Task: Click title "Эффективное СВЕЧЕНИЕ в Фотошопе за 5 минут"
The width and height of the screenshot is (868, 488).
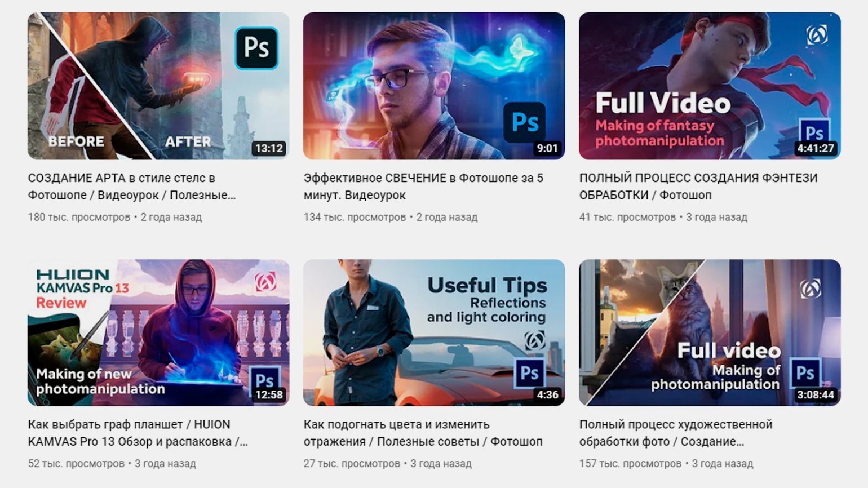Action: 423,187
